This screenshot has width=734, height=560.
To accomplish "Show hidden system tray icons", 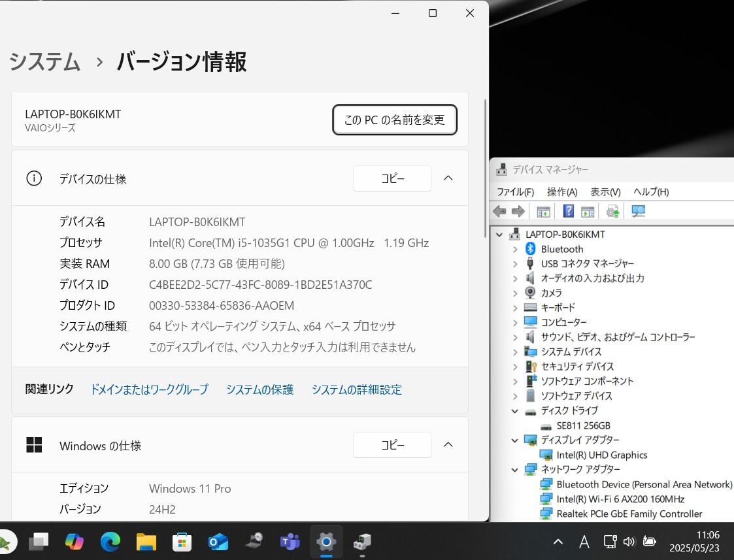I will tap(558, 542).
